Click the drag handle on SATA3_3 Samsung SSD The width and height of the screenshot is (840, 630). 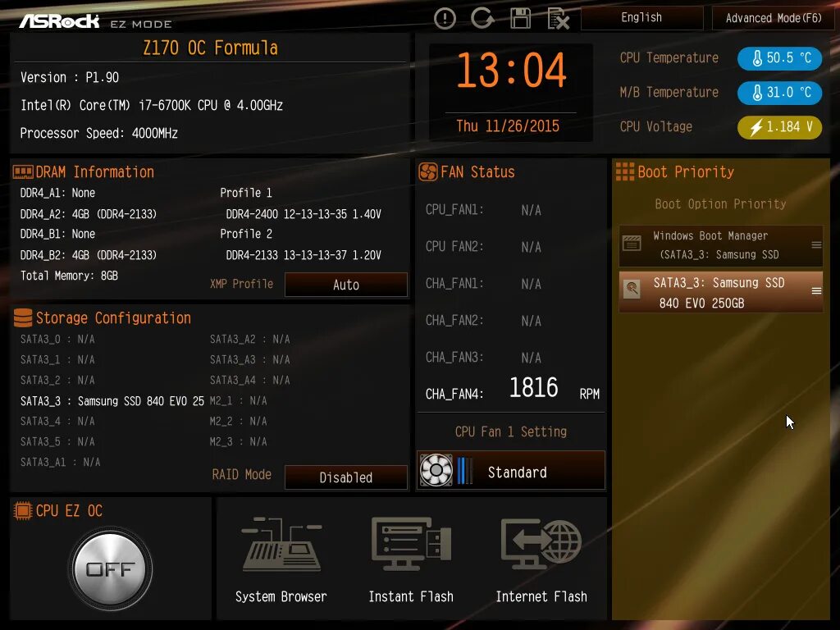tap(816, 291)
